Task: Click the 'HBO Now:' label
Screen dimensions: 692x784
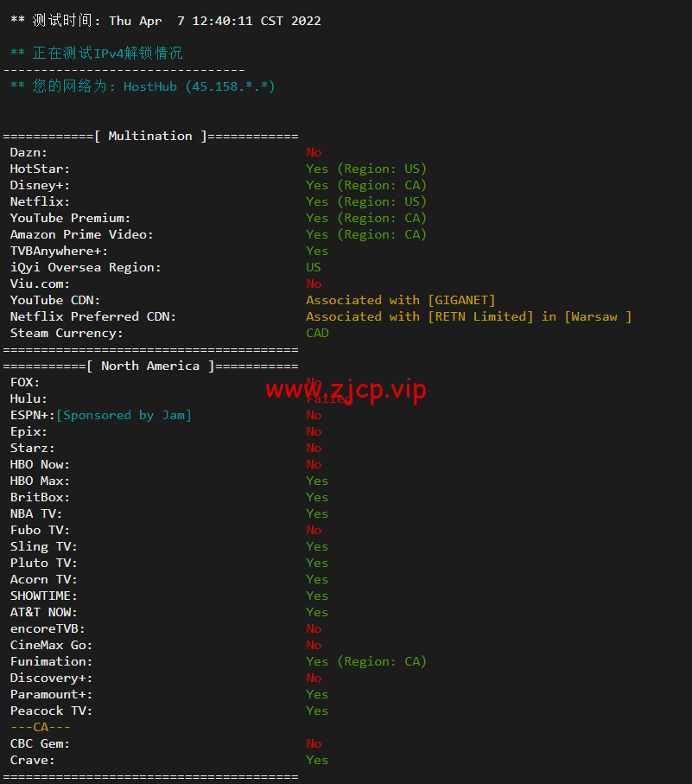Action: pos(40,464)
